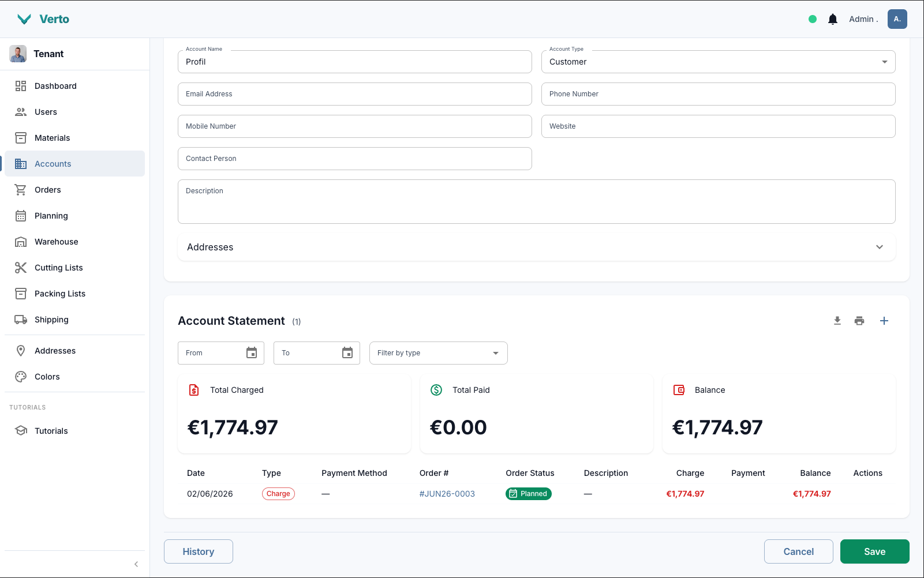
Task: Click the Verto logo icon
Action: click(24, 19)
